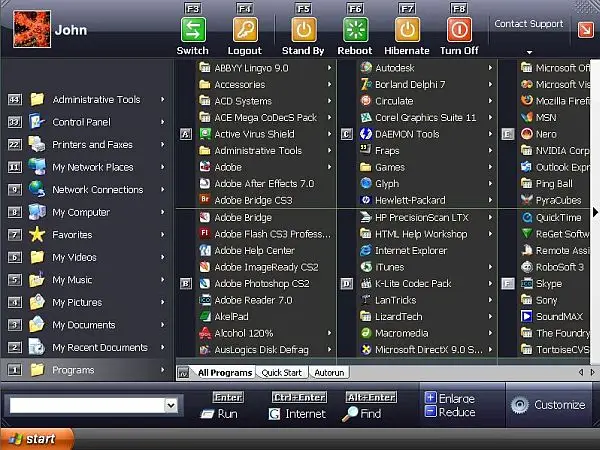Click the green Switch user icon

[193, 29]
